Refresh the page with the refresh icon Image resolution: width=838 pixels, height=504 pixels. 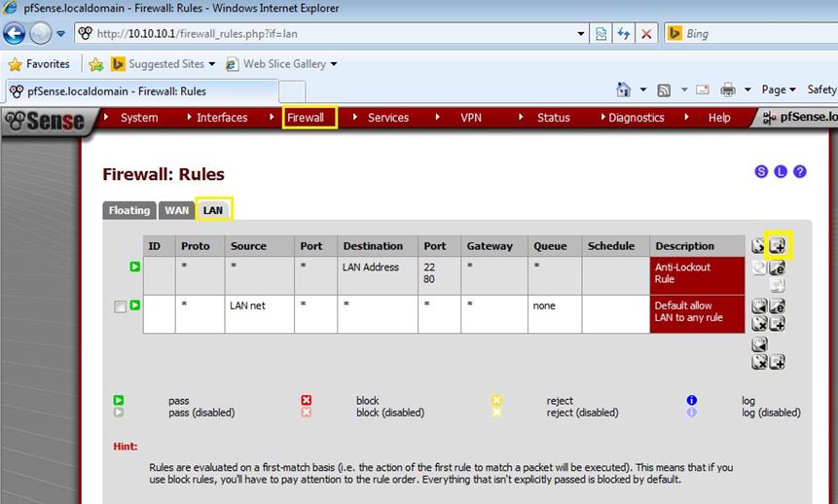[623, 34]
